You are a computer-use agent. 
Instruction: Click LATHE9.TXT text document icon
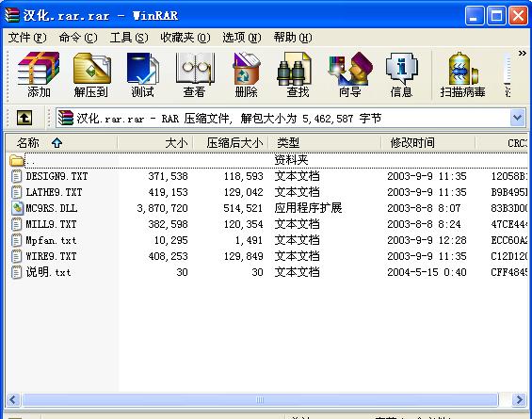(16, 192)
